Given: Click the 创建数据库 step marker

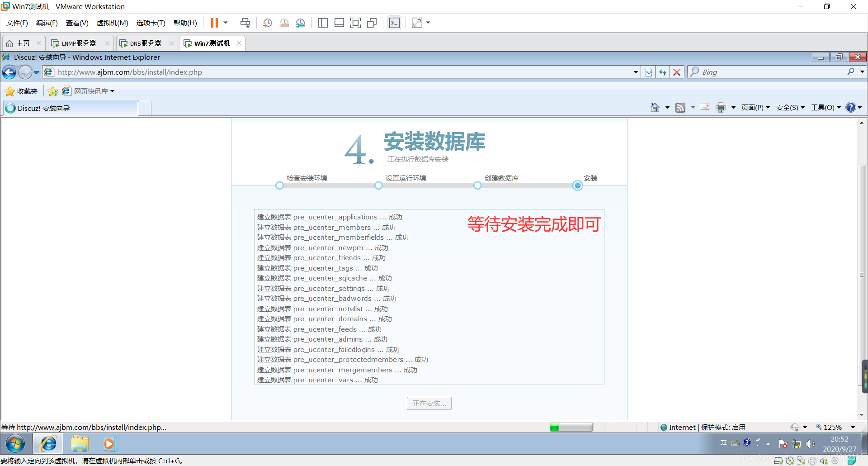Looking at the screenshot, I should (477, 185).
